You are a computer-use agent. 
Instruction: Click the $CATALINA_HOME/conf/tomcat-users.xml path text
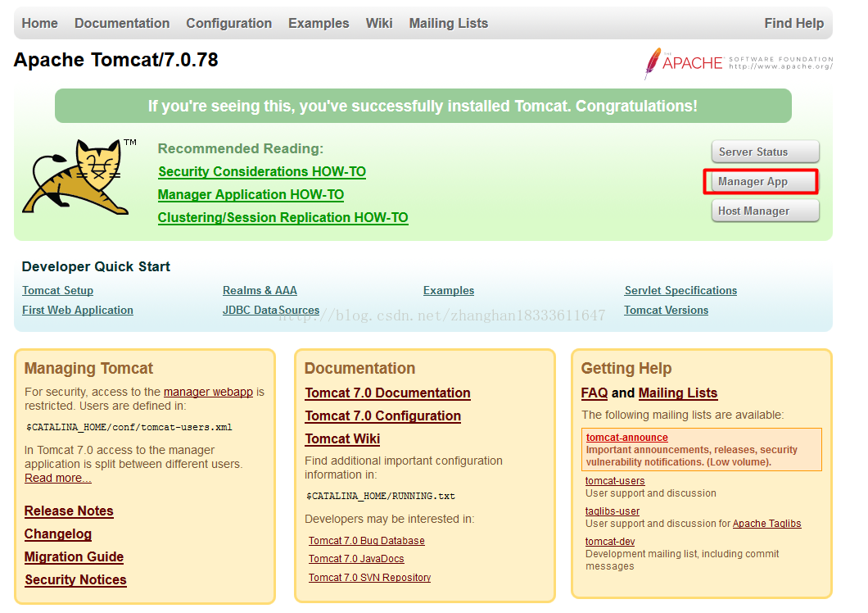[129, 427]
